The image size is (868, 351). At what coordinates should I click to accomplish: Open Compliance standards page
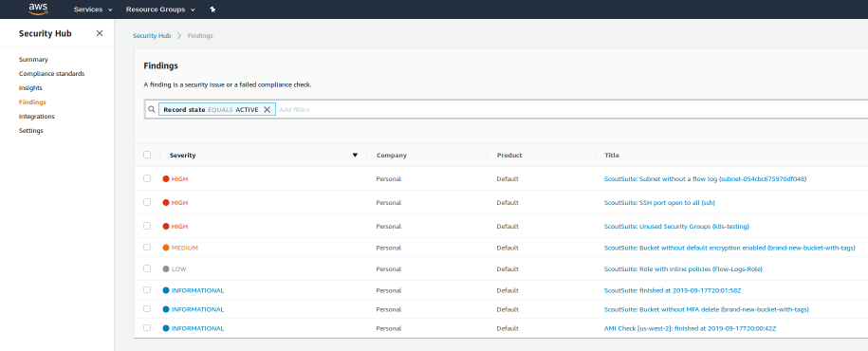(x=51, y=74)
